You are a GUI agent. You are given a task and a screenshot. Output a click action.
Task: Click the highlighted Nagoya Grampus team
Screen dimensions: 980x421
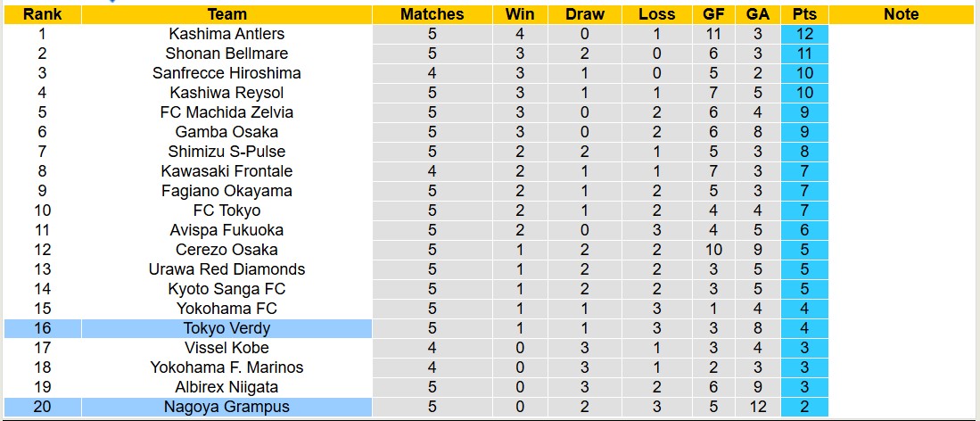[226, 407]
